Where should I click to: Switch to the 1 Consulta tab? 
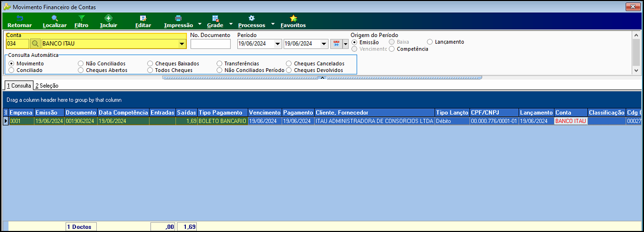(19, 86)
